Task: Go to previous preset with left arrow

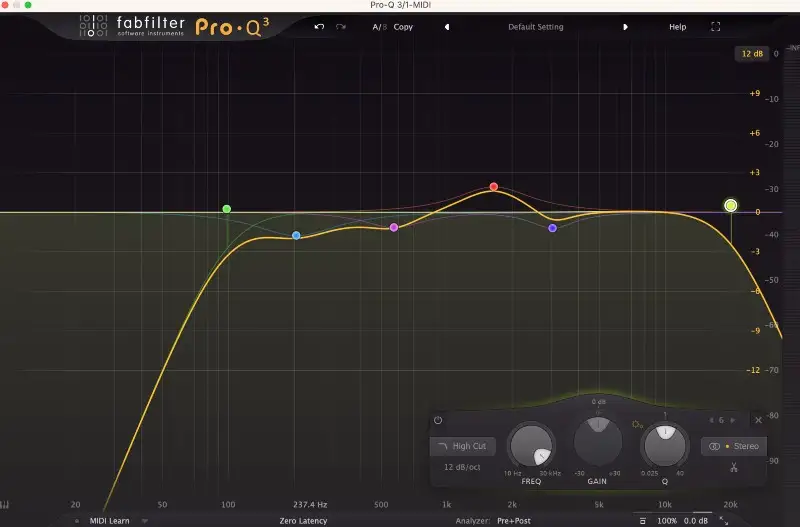Action: point(447,27)
